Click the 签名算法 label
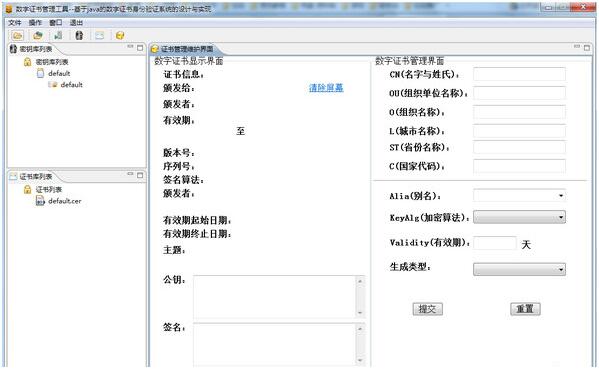This screenshot has width=599, height=372. 184,180
